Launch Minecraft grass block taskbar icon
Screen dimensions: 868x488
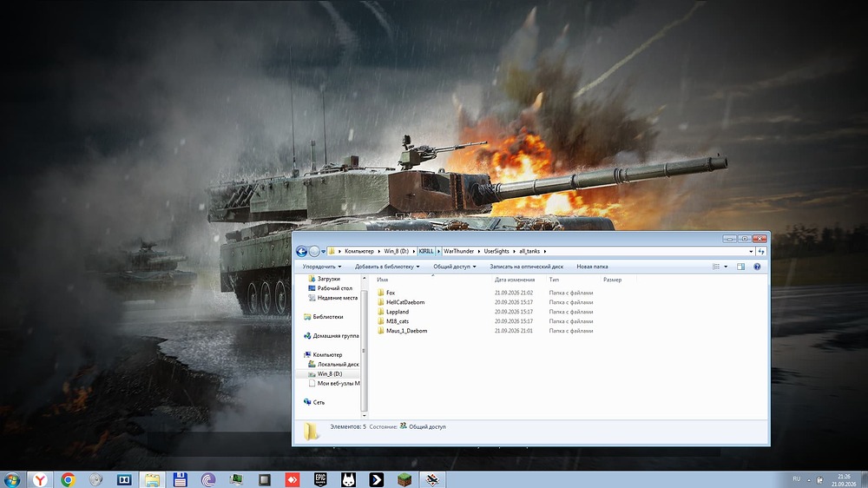tap(404, 479)
